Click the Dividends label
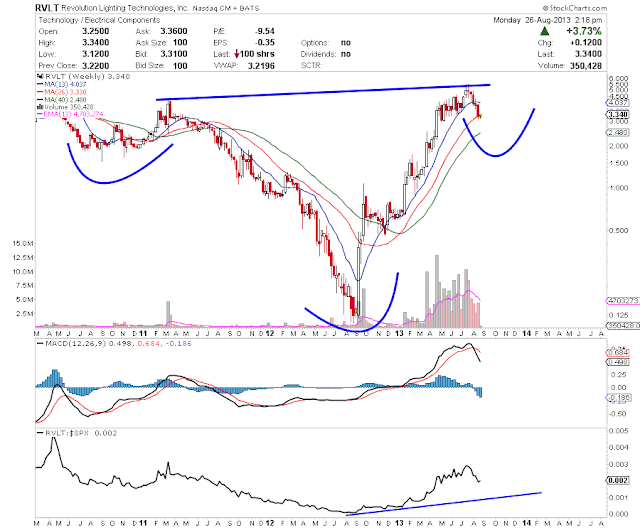The width and height of the screenshot is (640, 530). tap(318, 54)
